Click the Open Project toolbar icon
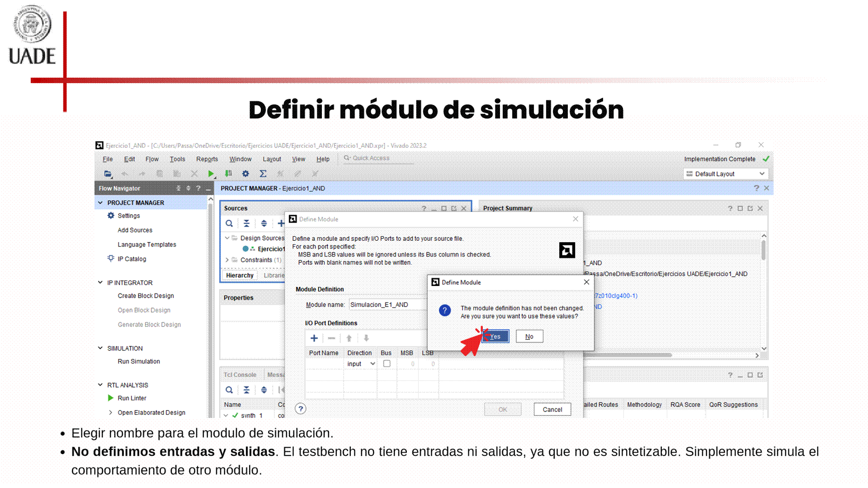The width and height of the screenshot is (868, 488). pyautogui.click(x=108, y=174)
